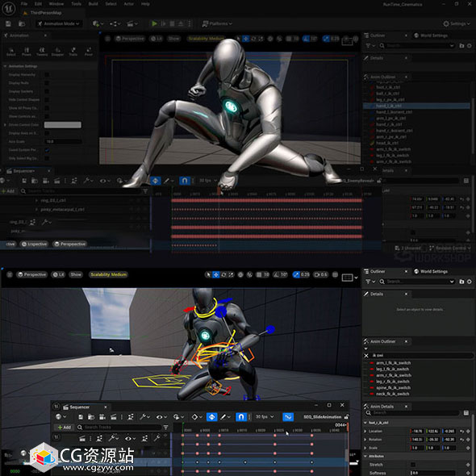The width and height of the screenshot is (476, 476).
Task: Toggle the Display Axes on Selection checkbox
Action: pos(47,133)
